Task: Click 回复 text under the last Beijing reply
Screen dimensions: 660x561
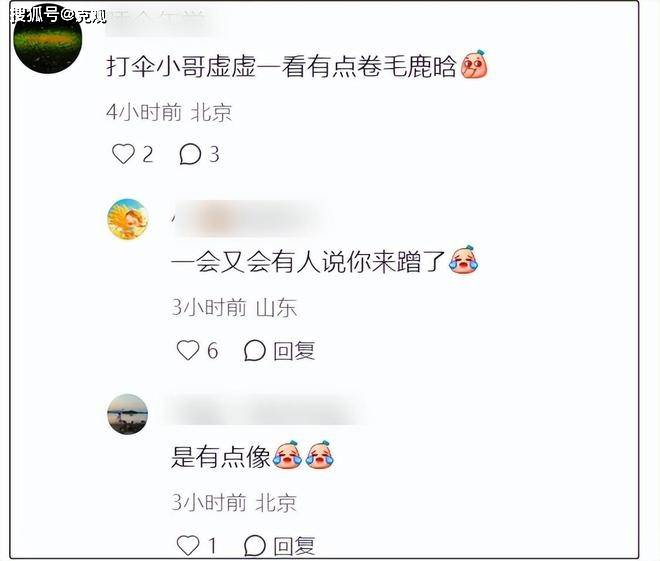Action: pos(294,546)
